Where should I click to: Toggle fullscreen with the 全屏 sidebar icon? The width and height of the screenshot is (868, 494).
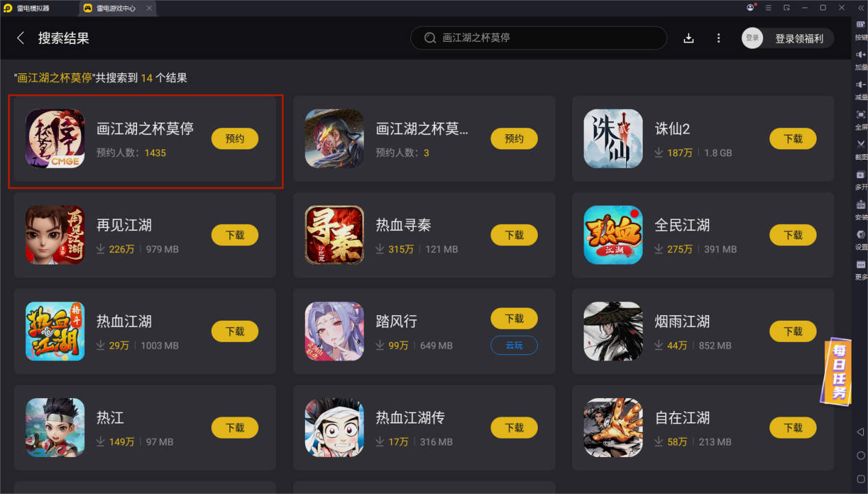pyautogui.click(x=860, y=119)
